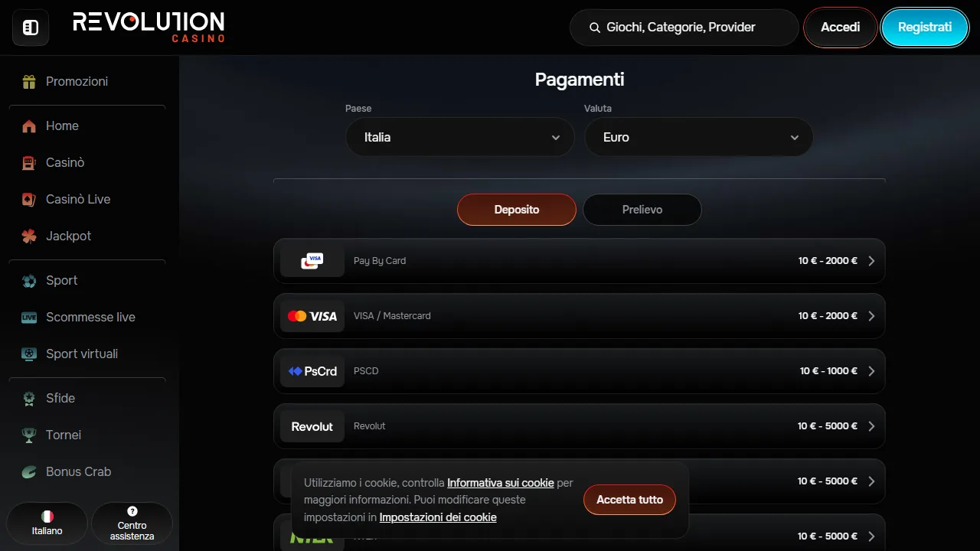Change language via Italiano button
980x551 pixels.
click(47, 524)
